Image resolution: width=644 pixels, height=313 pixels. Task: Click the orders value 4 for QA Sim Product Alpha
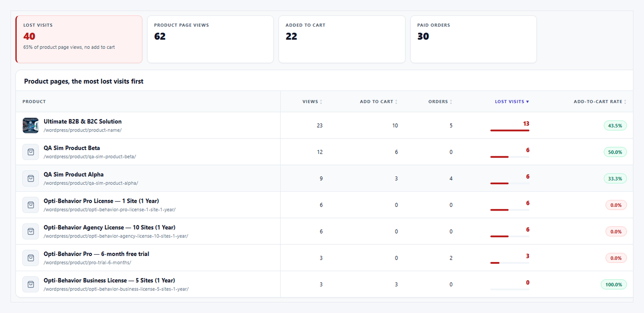(451, 178)
